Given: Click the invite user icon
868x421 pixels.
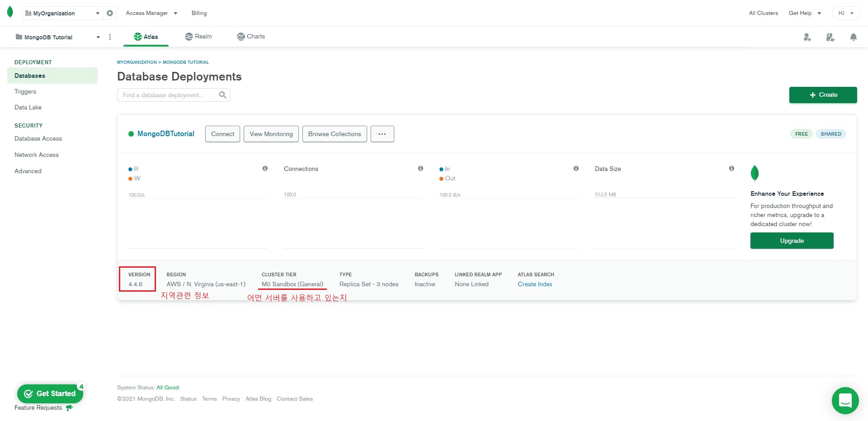Looking at the screenshot, I should click(807, 37).
